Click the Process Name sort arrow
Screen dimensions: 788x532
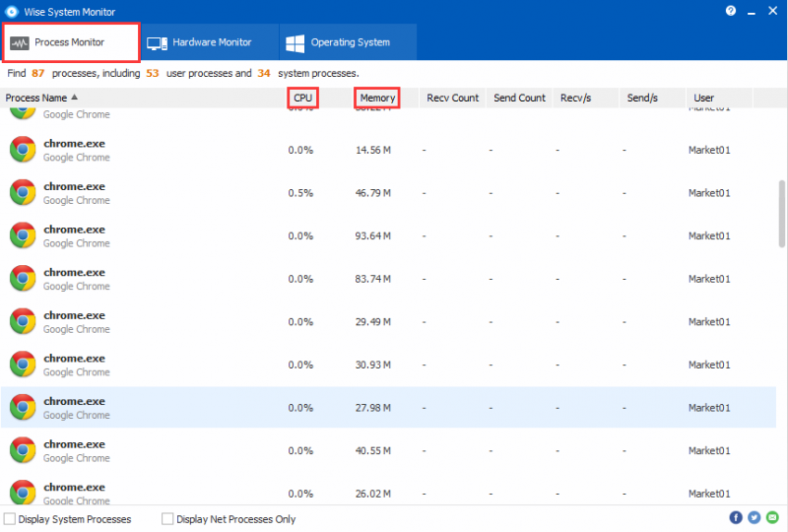tap(75, 98)
